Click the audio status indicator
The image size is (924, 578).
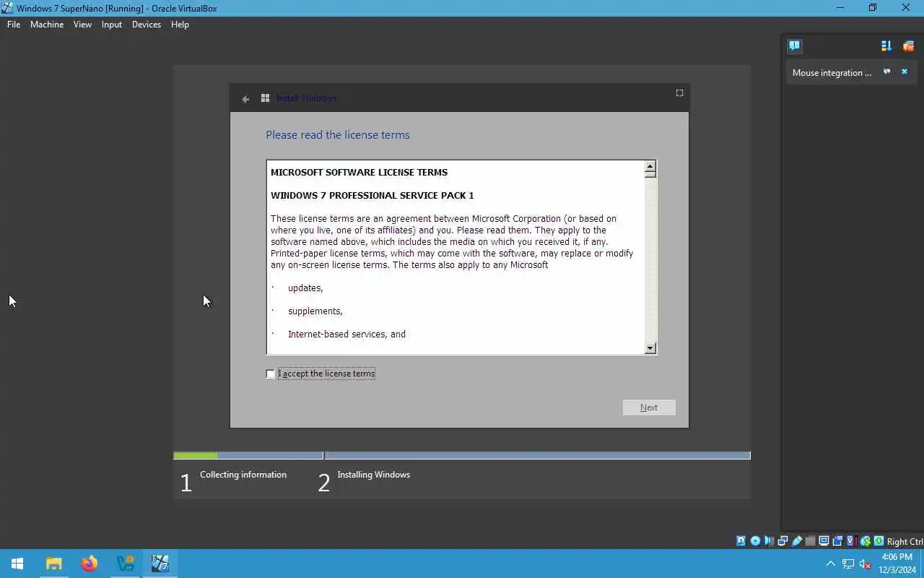(769, 540)
